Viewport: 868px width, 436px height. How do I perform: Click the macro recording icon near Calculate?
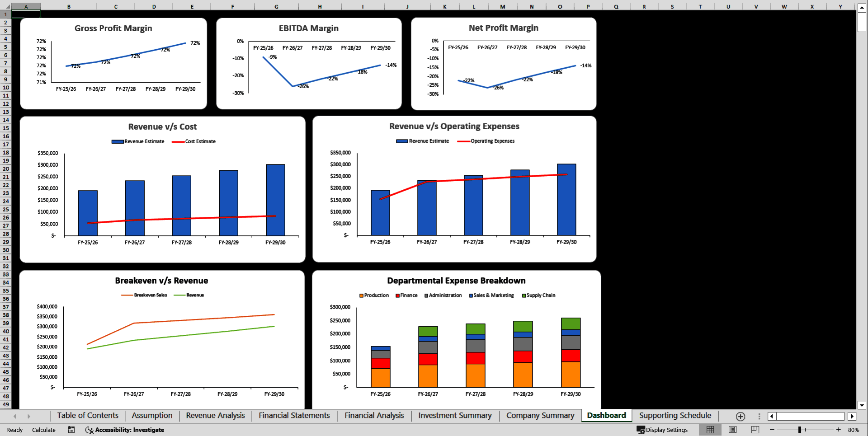(x=71, y=430)
